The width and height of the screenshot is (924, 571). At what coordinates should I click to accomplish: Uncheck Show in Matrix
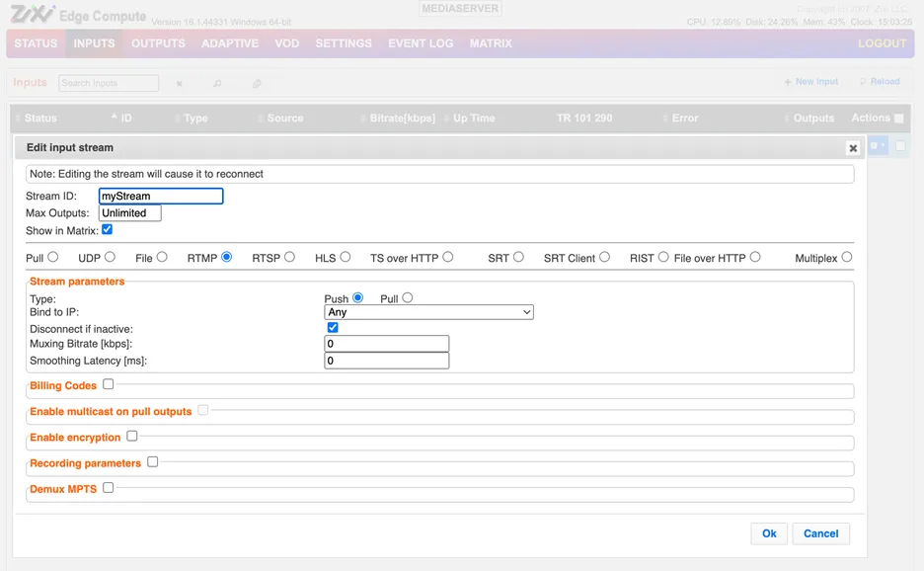coord(108,229)
